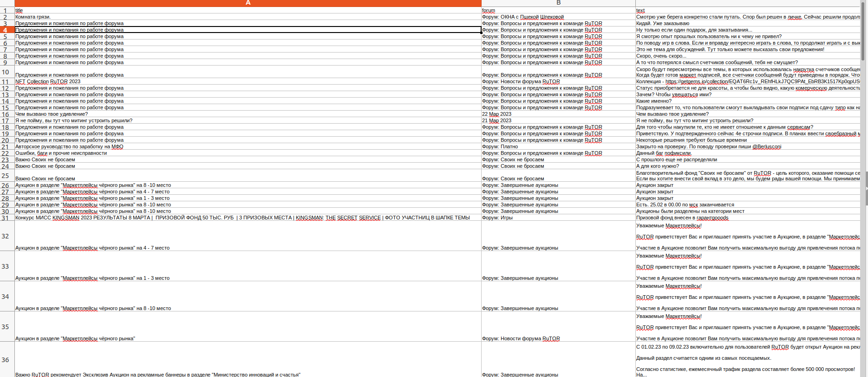
Task: Select 'Конкурс МИСС KINGSMAN 2023' title cell
Action: pyautogui.click(x=242, y=218)
